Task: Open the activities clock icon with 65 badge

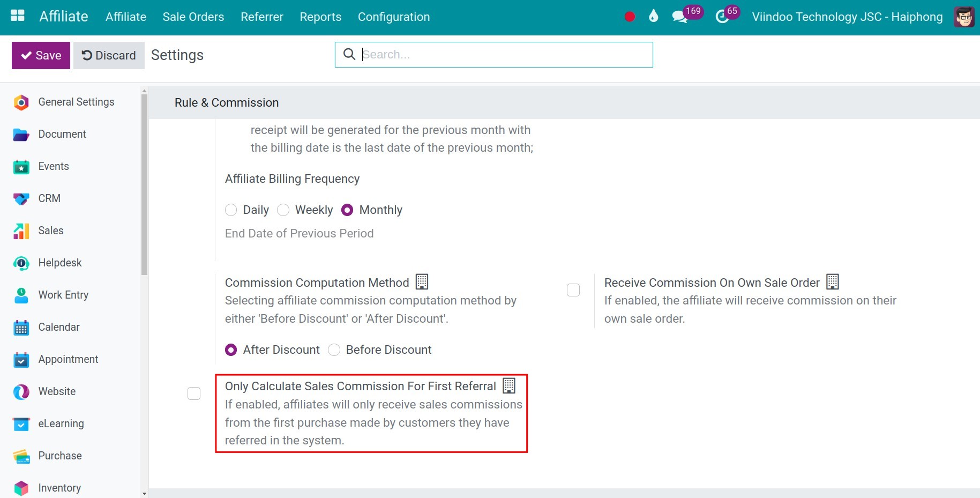Action: click(722, 17)
